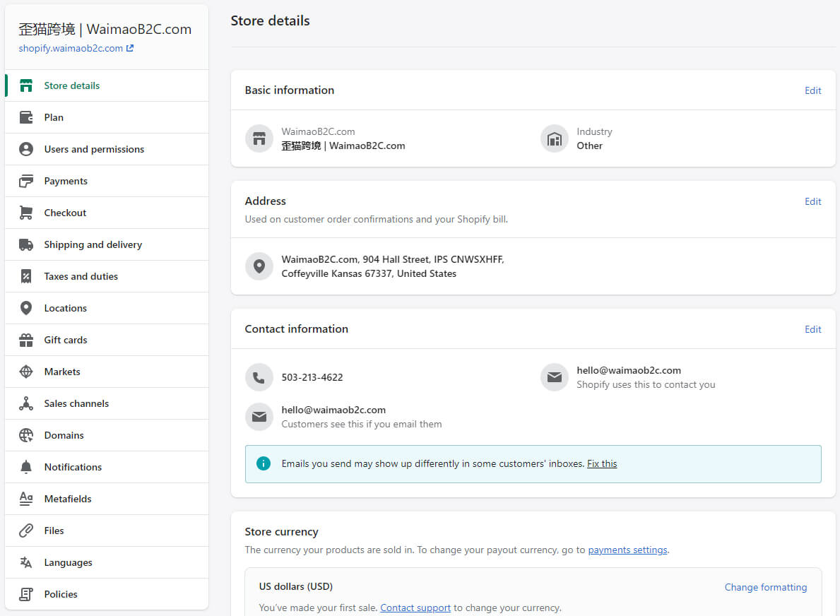Viewport: 840px width, 616px height.
Task: Click the Files paperclip icon
Action: (x=25, y=531)
